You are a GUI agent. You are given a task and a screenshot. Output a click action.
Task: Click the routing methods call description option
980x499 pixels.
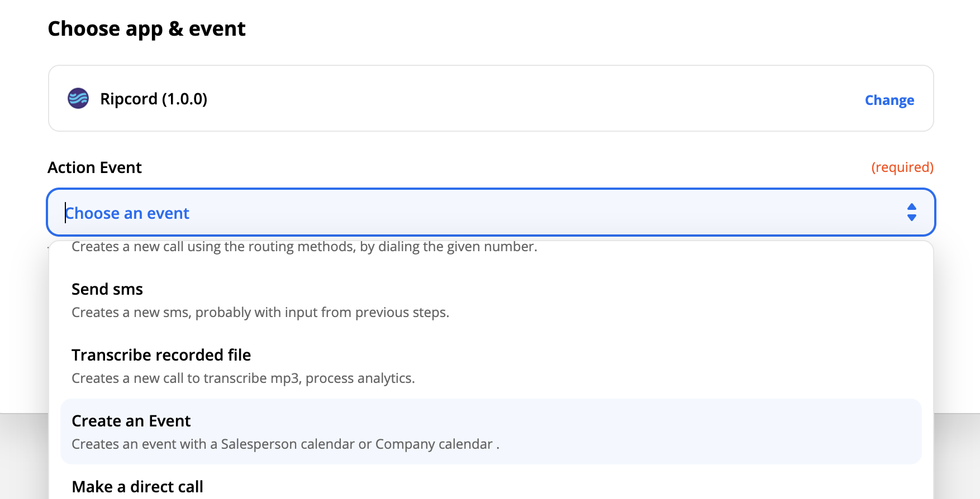304,247
